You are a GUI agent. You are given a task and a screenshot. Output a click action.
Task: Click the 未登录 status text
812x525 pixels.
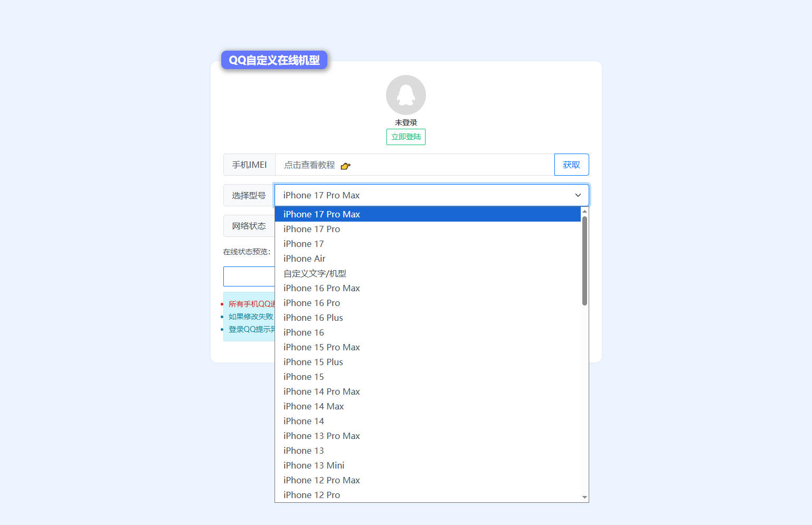click(405, 122)
